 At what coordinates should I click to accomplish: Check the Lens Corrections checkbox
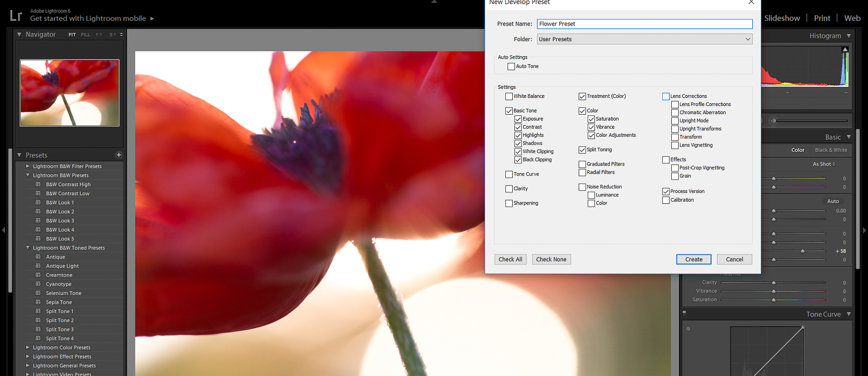(665, 96)
